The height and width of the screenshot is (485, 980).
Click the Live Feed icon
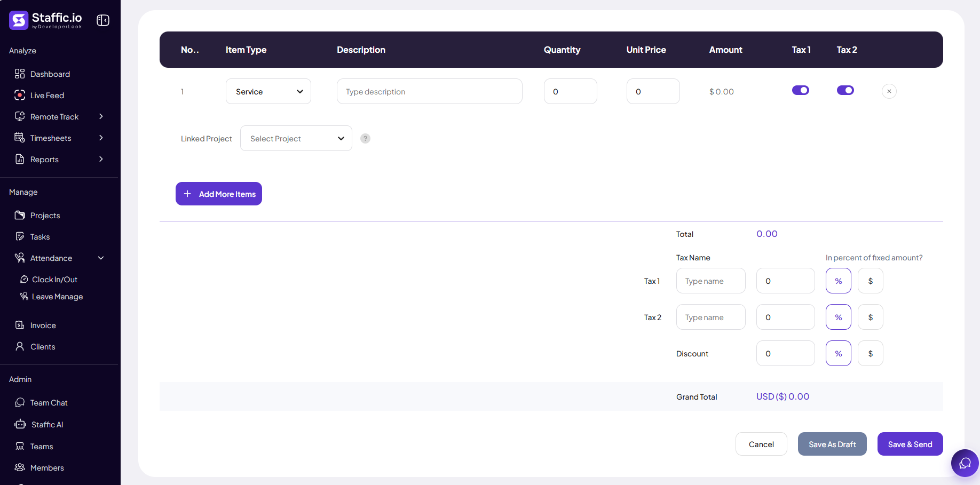20,95
